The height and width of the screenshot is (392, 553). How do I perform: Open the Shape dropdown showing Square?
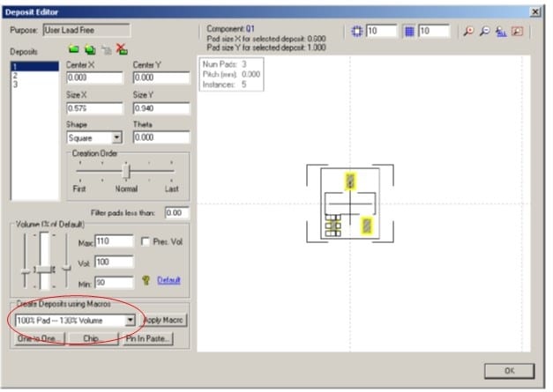(x=116, y=137)
